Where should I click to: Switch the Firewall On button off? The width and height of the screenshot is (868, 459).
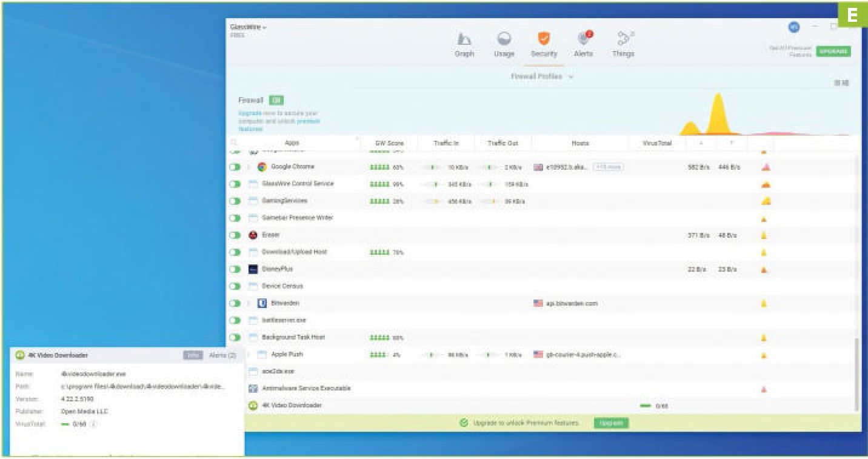276,100
